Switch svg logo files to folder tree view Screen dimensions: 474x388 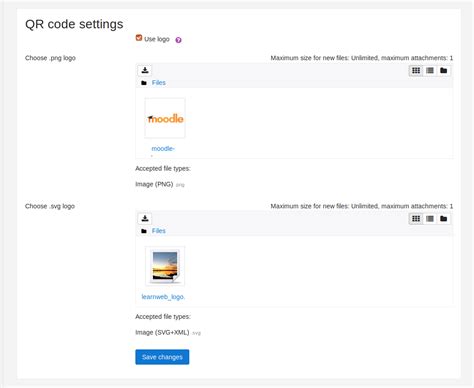pos(444,219)
